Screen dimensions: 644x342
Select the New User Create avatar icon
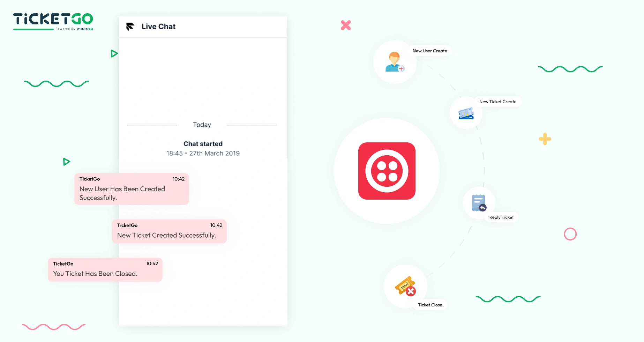395,62
